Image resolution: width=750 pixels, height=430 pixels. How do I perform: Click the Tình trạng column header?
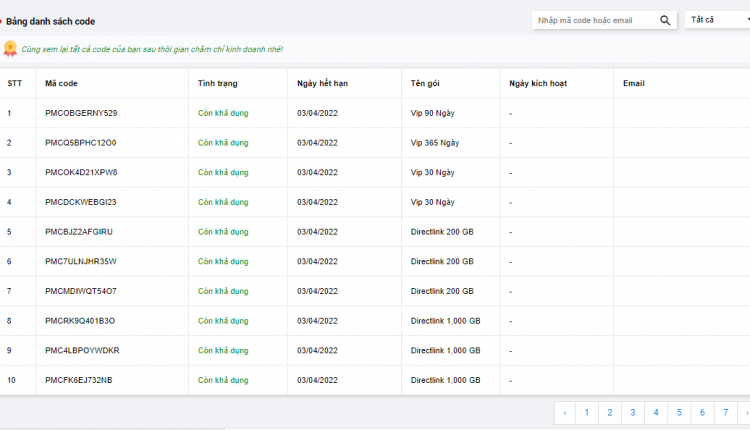pos(218,83)
